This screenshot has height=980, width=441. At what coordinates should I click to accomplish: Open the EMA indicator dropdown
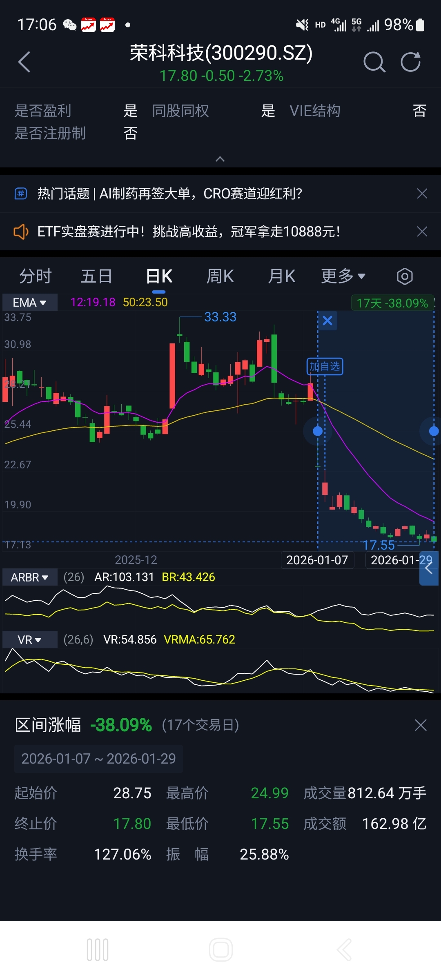30,303
